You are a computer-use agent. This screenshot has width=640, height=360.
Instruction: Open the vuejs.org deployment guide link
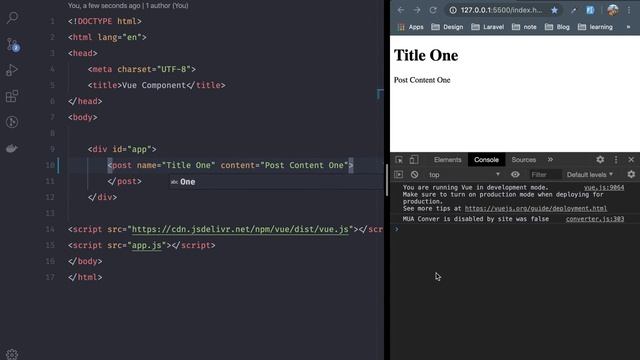pyautogui.click(x=536, y=209)
